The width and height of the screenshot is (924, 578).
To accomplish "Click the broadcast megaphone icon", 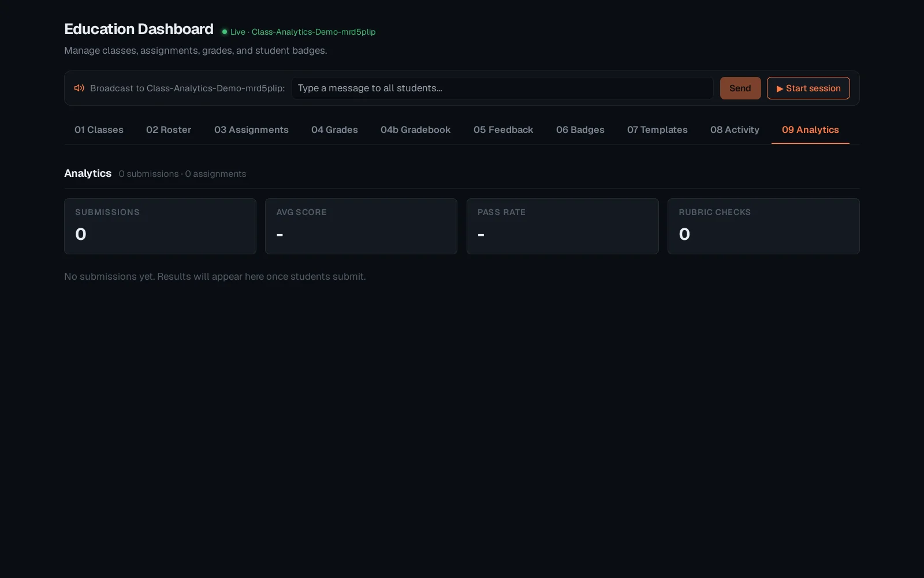I will point(79,88).
